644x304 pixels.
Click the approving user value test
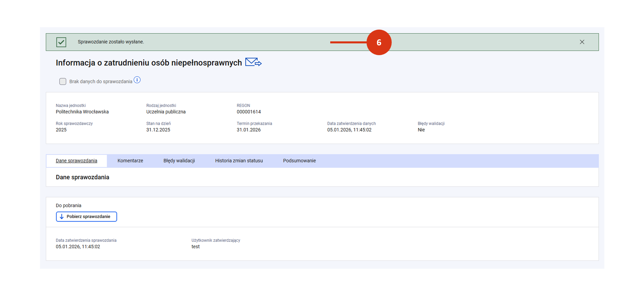tap(196, 247)
